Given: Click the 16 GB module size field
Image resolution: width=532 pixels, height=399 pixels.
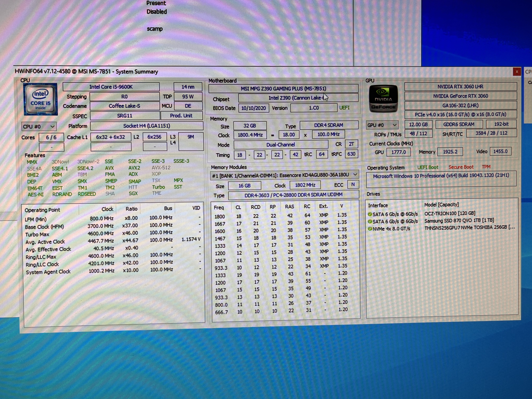Looking at the screenshot, I should pyautogui.click(x=244, y=186).
